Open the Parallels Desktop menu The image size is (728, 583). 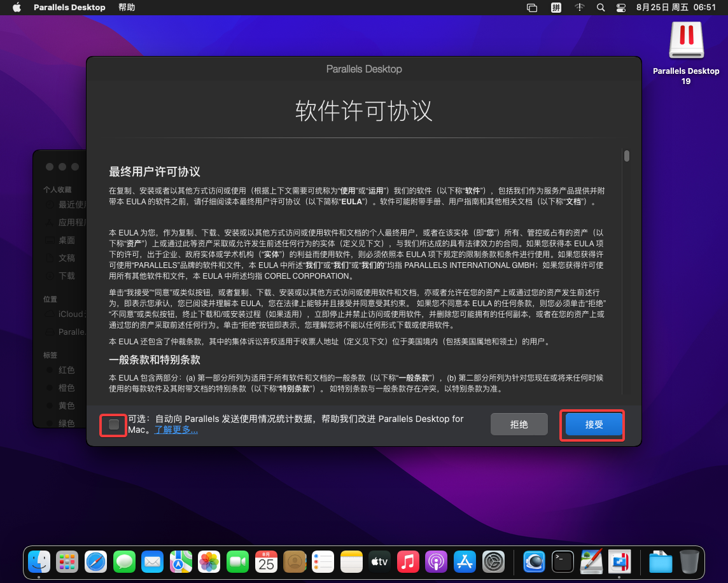(69, 8)
